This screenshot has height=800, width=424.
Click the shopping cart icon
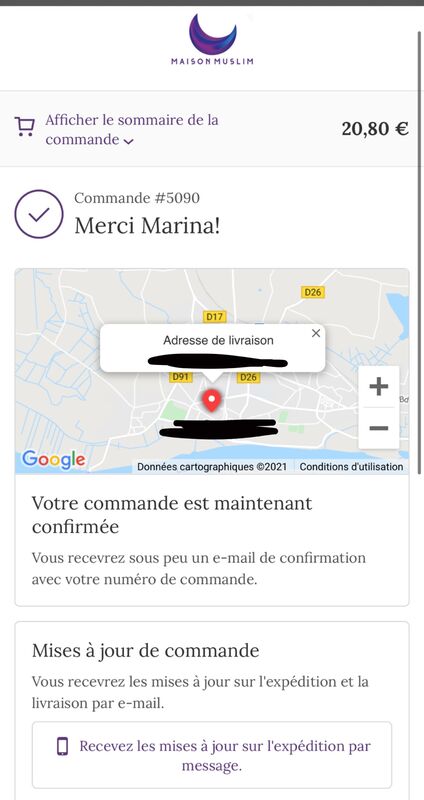[24, 126]
